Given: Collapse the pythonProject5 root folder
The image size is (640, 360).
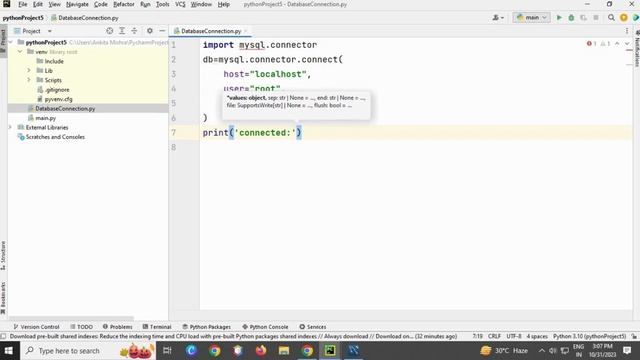Looking at the screenshot, I should point(11,42).
